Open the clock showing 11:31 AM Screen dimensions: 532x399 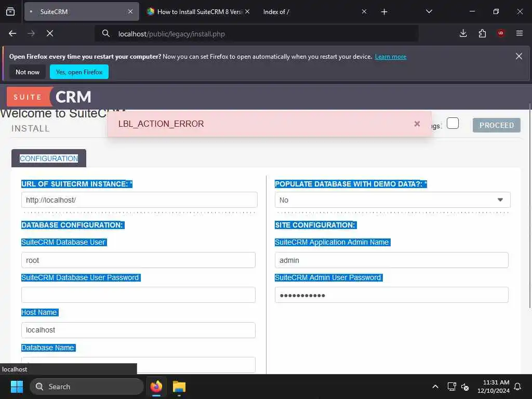click(x=494, y=387)
